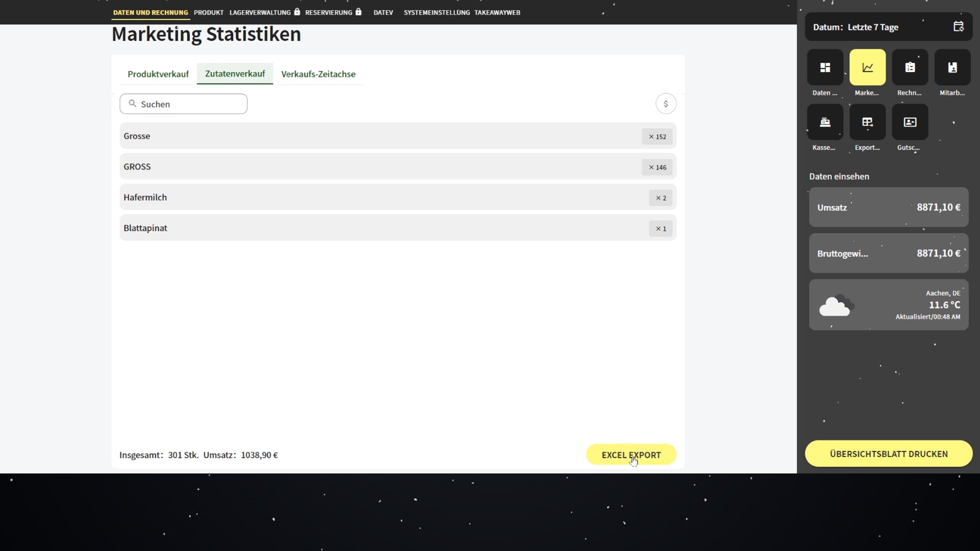Click the Suchen search field
Image resolution: width=980 pixels, height=551 pixels.
[184, 104]
